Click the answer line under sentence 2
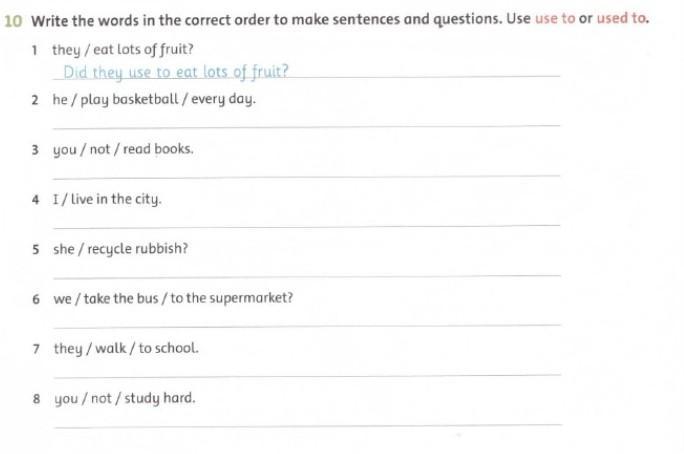Viewport: 684px width, 454px height. 306,126
